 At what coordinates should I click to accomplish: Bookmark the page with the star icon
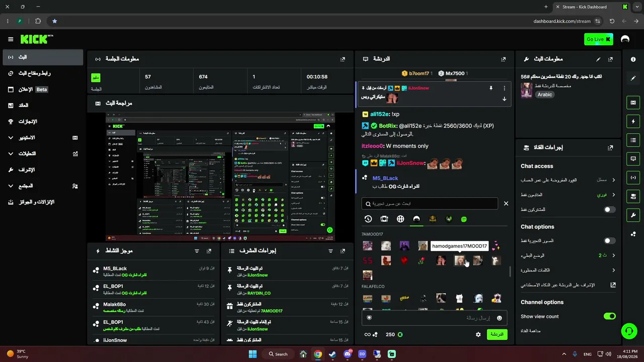pyautogui.click(x=54, y=21)
